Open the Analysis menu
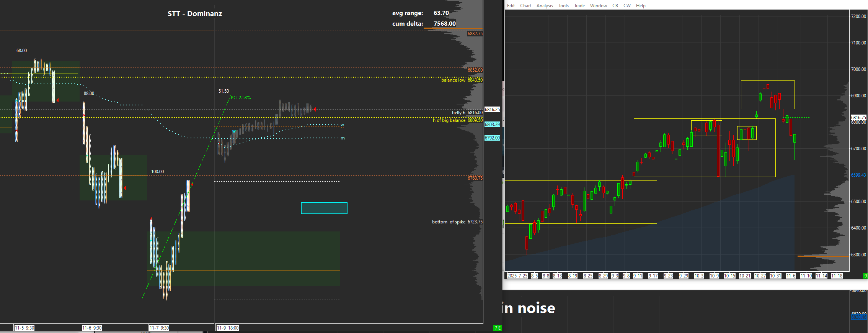 tap(545, 6)
